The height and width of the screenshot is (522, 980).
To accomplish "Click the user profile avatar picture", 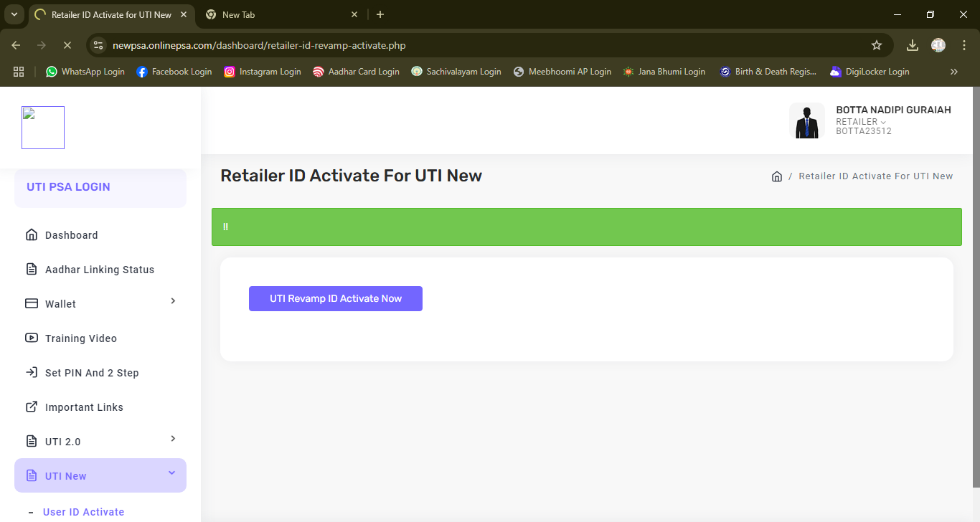I will (806, 120).
